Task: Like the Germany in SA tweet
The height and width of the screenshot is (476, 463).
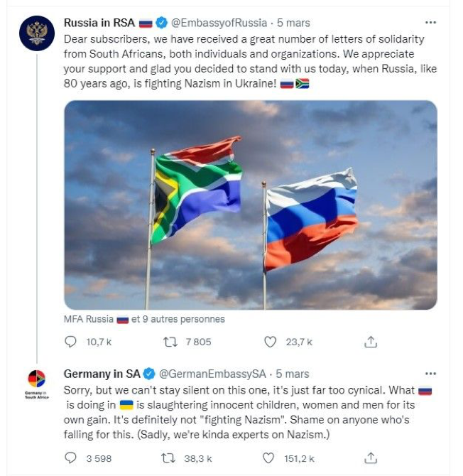Action: coord(270,458)
